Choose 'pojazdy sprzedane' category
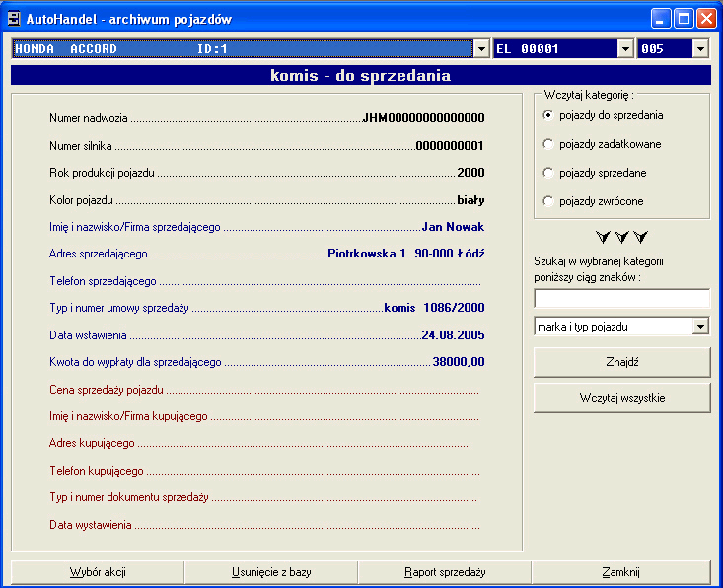723x588 pixels. coord(548,173)
